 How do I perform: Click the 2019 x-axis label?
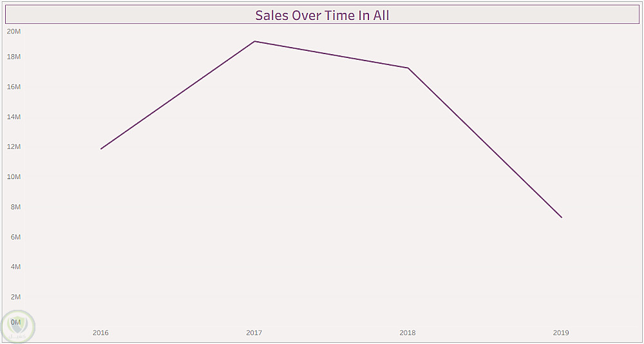[x=561, y=333]
